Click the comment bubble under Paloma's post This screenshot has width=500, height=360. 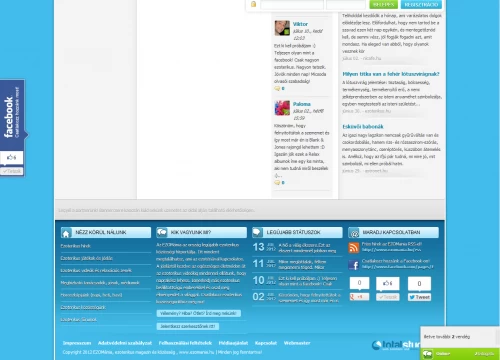277,182
